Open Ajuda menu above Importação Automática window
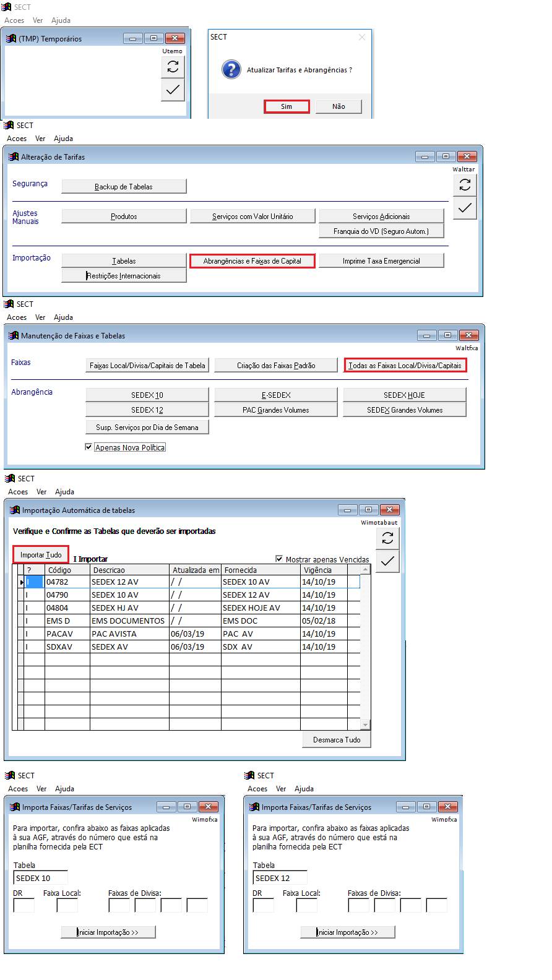Image resolution: width=552 pixels, height=980 pixels. click(64, 492)
